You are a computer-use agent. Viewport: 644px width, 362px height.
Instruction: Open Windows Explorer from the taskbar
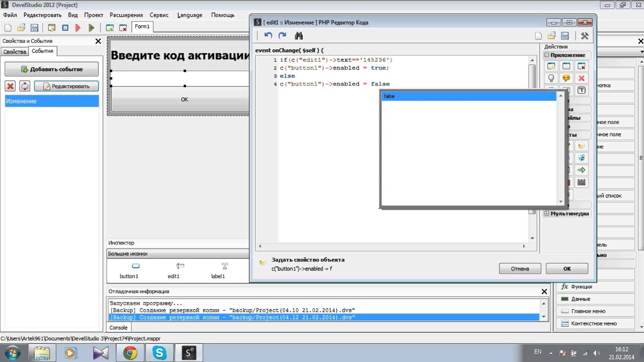coord(42,353)
